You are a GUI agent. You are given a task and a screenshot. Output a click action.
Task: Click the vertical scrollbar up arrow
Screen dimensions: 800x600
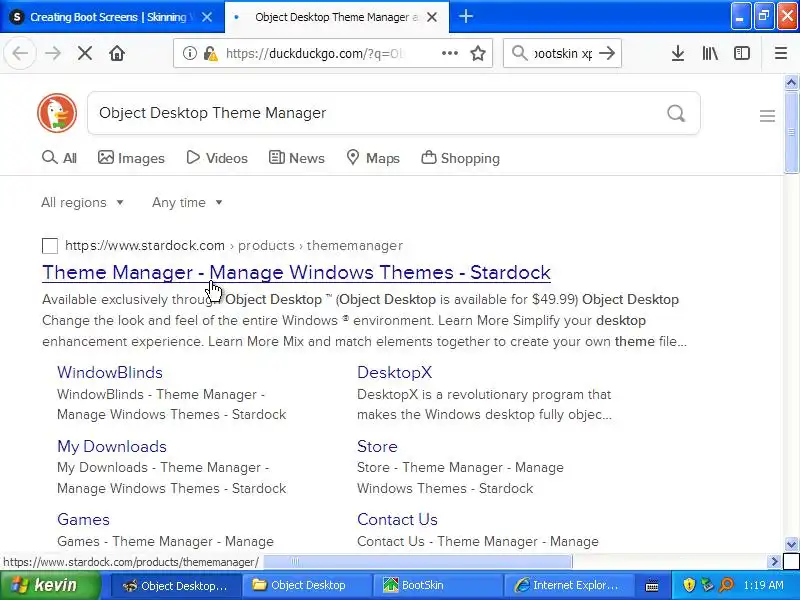[x=791, y=82]
